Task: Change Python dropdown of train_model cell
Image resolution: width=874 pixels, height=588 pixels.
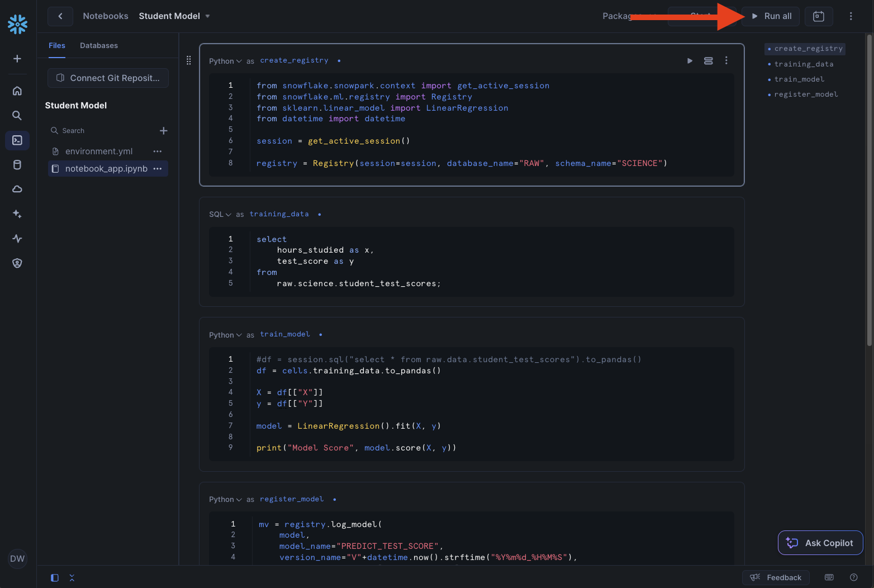Action: (225, 335)
